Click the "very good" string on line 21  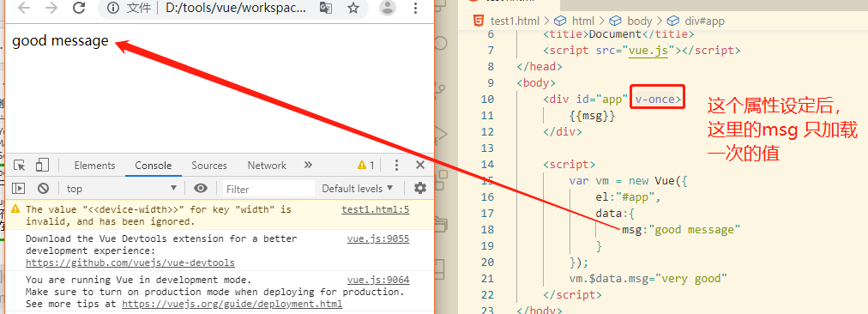point(691,278)
